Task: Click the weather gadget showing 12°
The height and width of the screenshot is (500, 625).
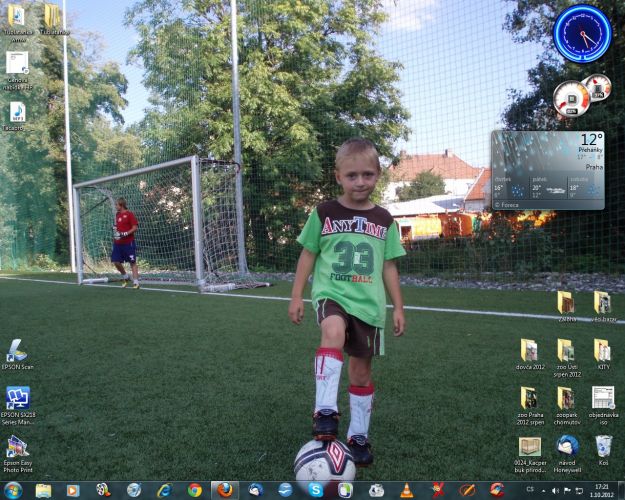Action: coord(548,170)
